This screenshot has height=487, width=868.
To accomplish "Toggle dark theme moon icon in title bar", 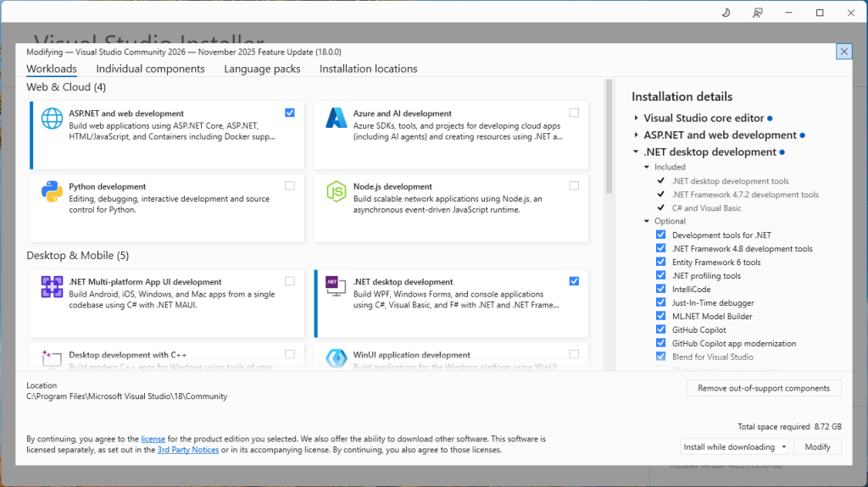I will coord(726,12).
